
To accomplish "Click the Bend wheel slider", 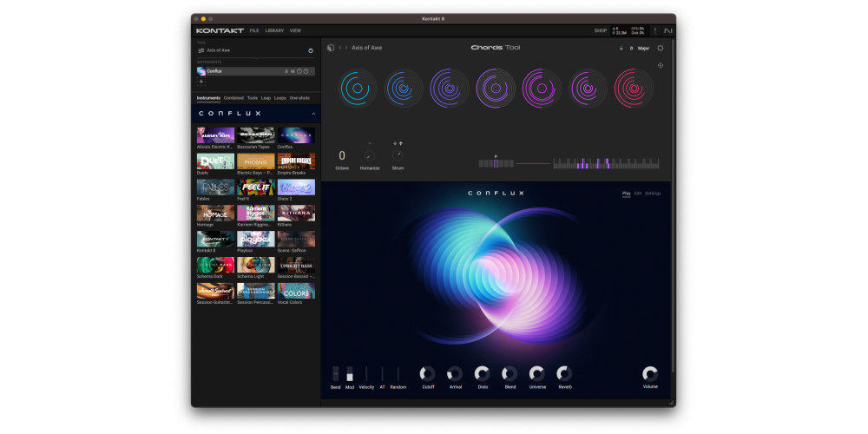I will 335,373.
